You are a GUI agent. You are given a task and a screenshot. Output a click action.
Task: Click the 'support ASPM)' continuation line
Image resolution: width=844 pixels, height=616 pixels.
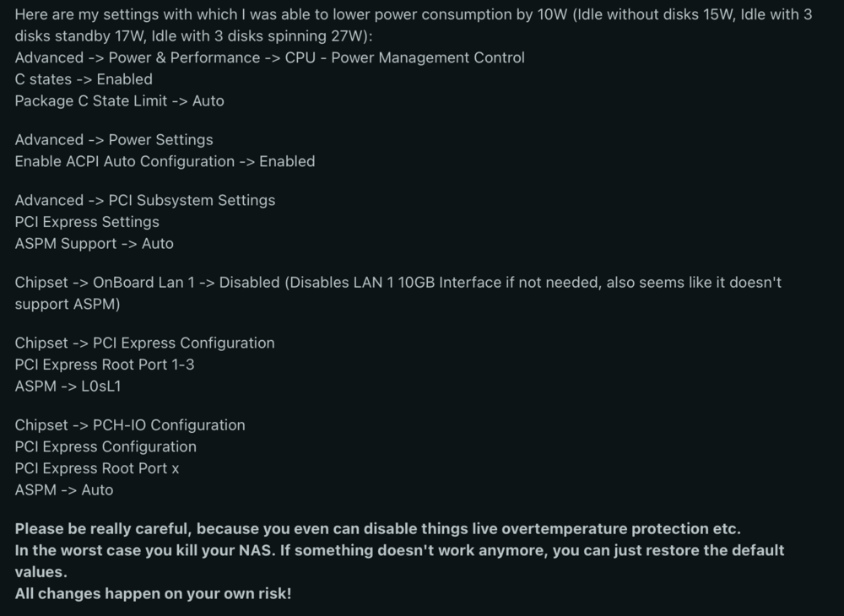(68, 304)
